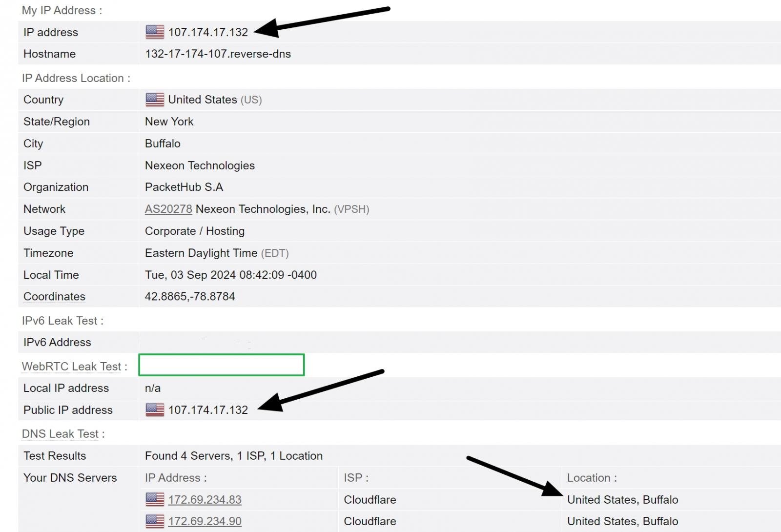Viewport: 781px width, 532px height.
Task: Click the Test Results row text
Action: [x=233, y=455]
